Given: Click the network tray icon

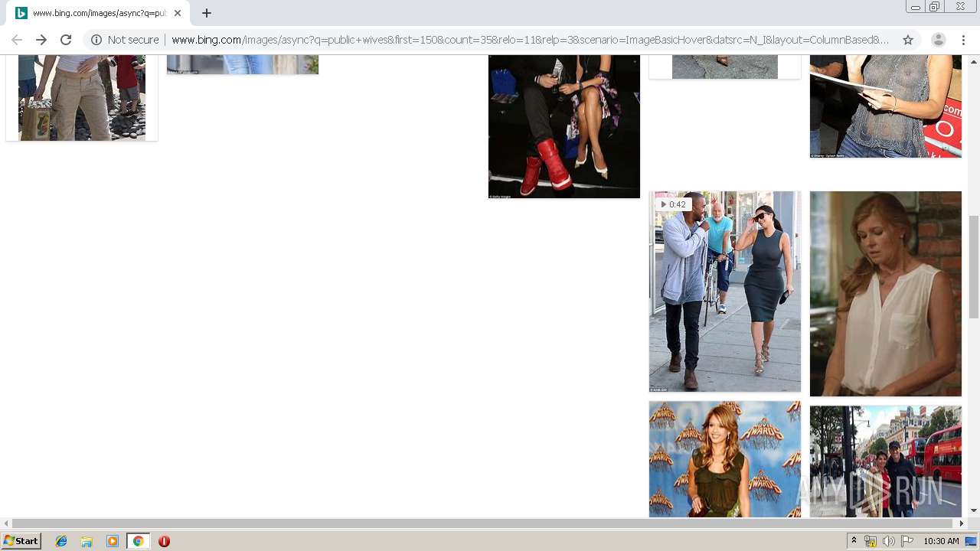Looking at the screenshot, I should 871,541.
